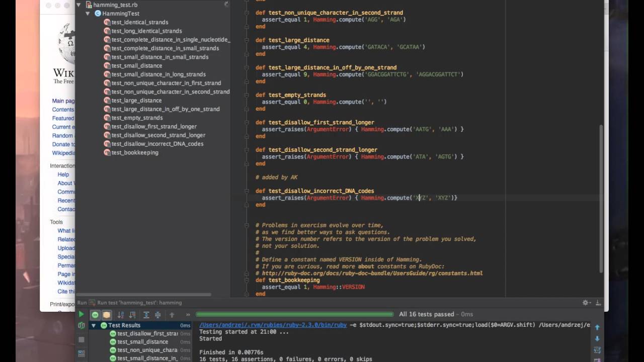Click structure panel horizontal scrollbar

(143, 295)
